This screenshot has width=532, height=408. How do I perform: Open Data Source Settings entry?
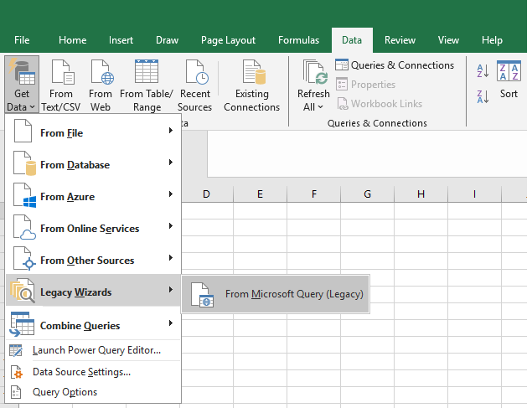point(93,372)
